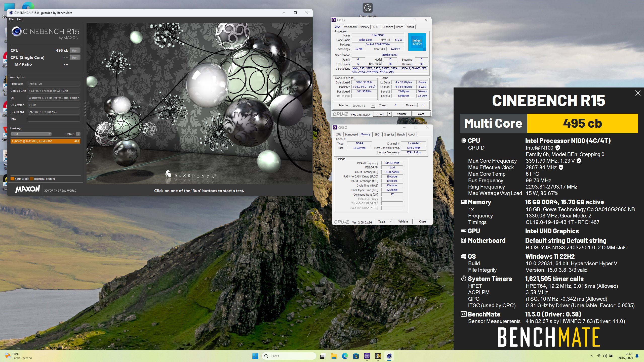Click verified shield next to Max Effective Clock
The width and height of the screenshot is (644, 362).
[x=561, y=167]
